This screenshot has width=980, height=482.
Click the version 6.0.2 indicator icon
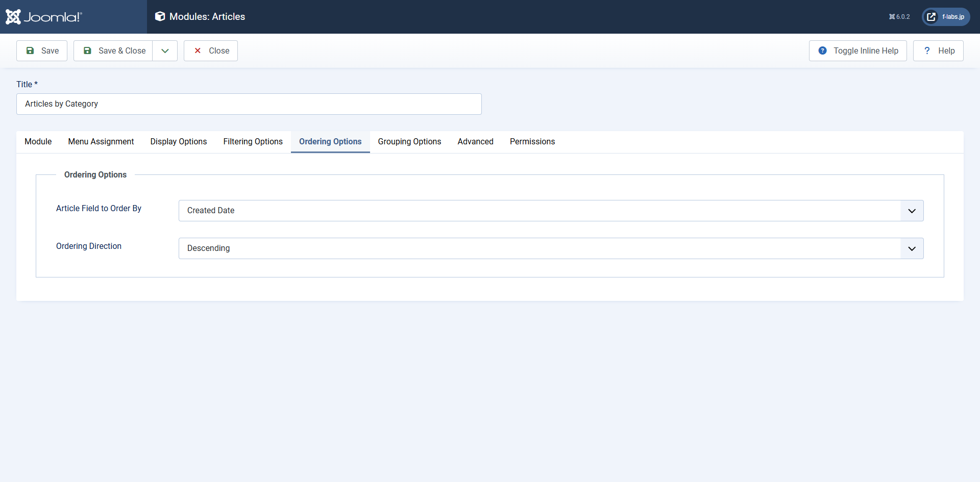tap(892, 16)
